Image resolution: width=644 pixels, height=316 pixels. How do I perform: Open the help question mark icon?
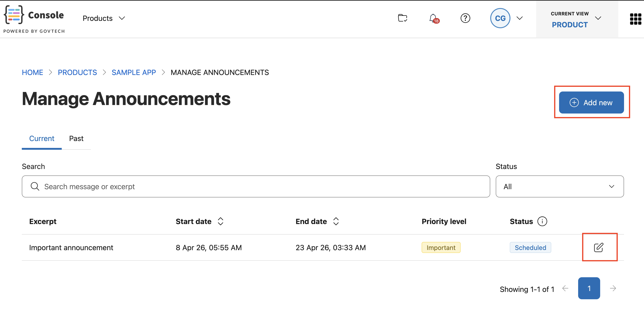pyautogui.click(x=465, y=18)
